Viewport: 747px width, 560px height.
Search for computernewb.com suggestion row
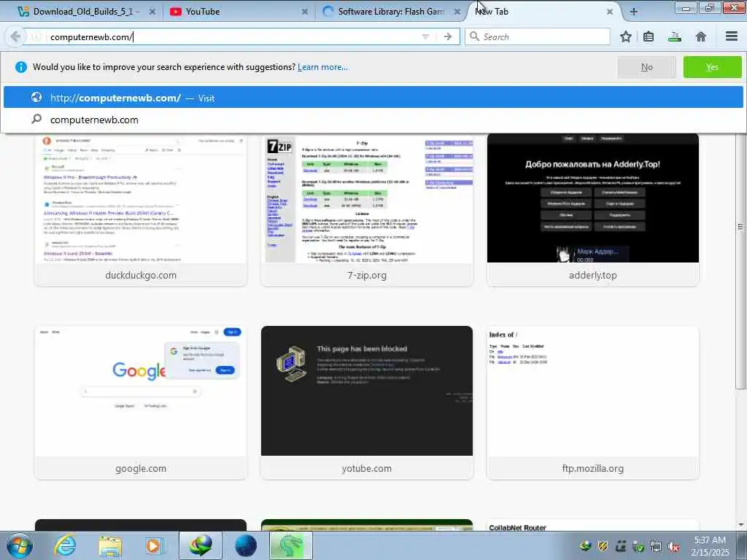pyautogui.click(x=373, y=120)
